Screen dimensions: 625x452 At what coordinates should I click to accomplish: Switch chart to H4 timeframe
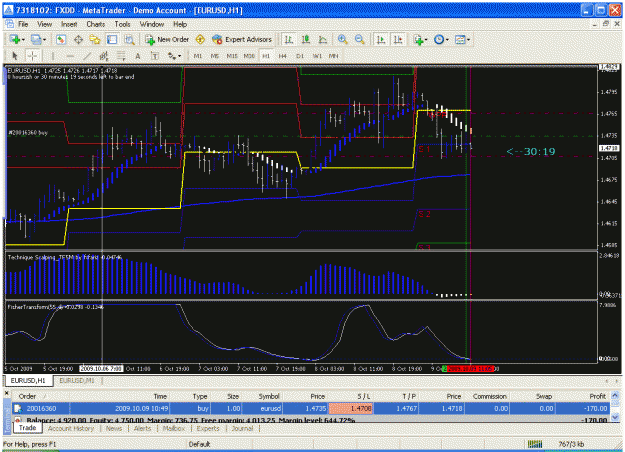(283, 56)
